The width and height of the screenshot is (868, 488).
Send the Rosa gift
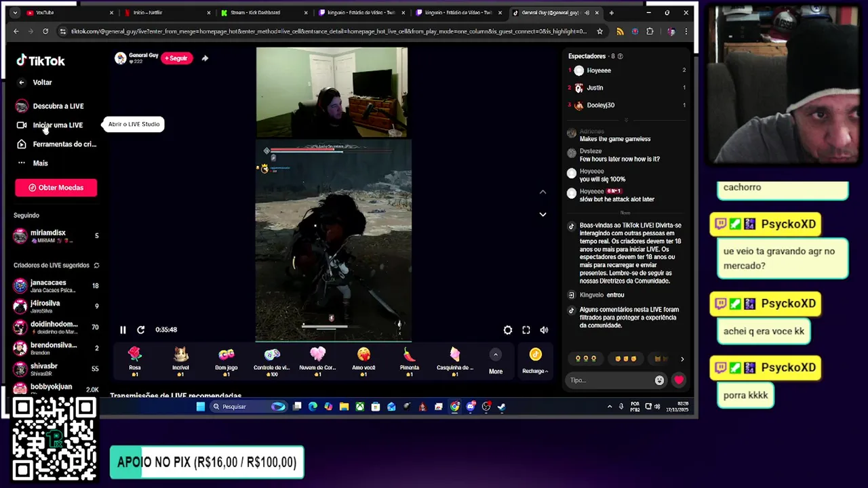point(135,361)
